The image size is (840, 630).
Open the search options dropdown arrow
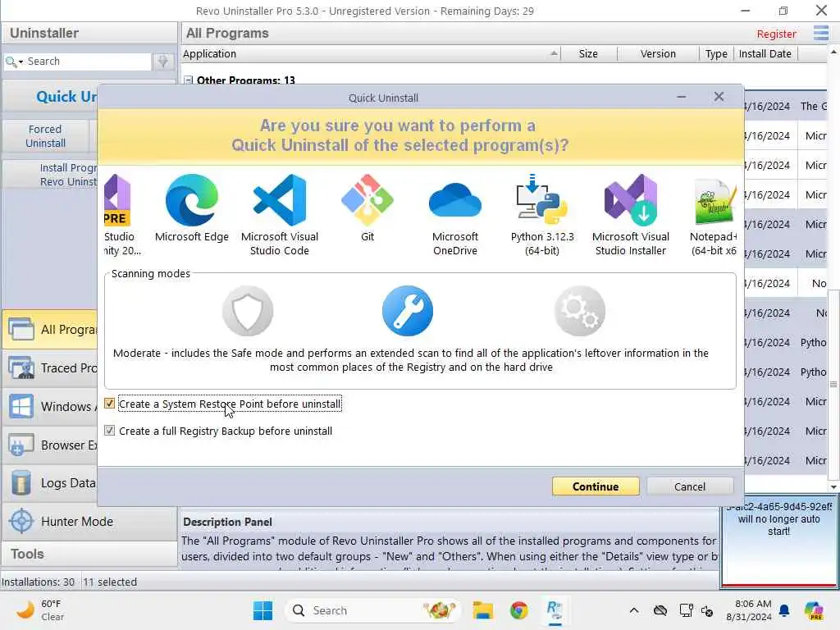(21, 62)
